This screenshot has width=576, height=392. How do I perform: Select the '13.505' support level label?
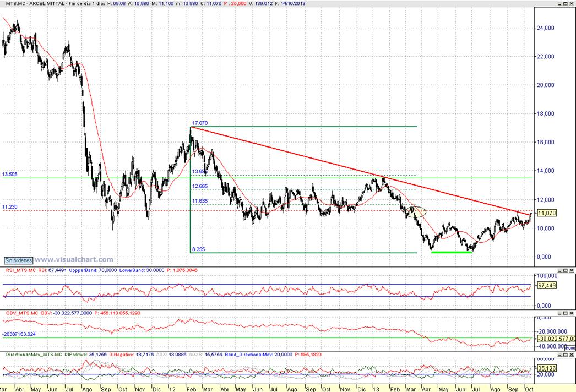[x=9, y=174]
